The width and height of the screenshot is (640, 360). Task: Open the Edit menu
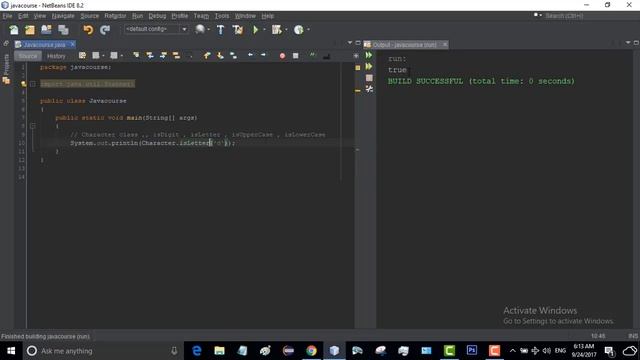(x=23, y=16)
